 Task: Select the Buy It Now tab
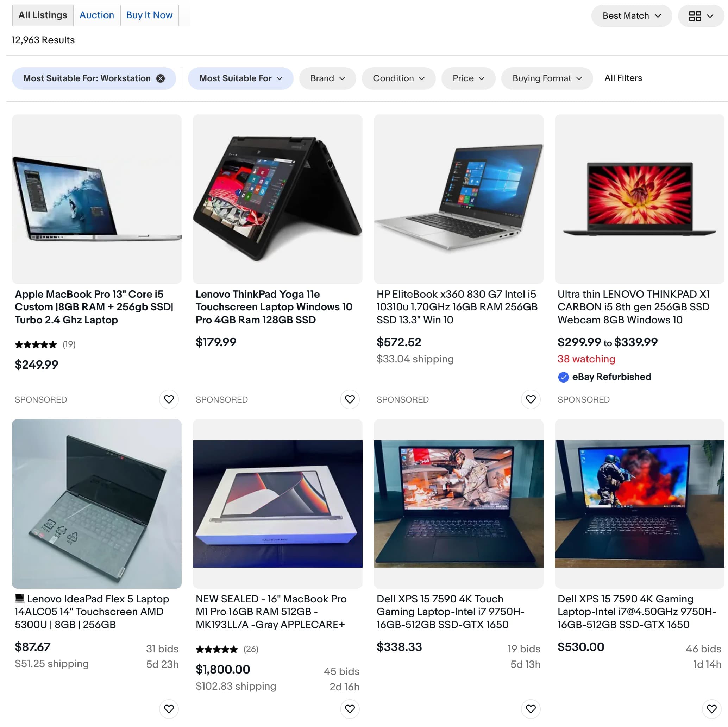click(149, 15)
